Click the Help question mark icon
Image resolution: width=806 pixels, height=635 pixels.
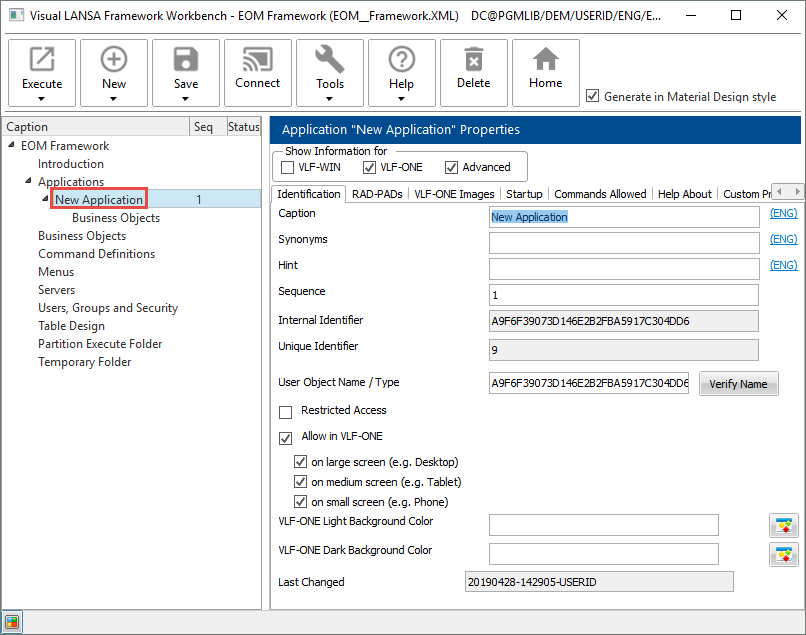(402, 60)
